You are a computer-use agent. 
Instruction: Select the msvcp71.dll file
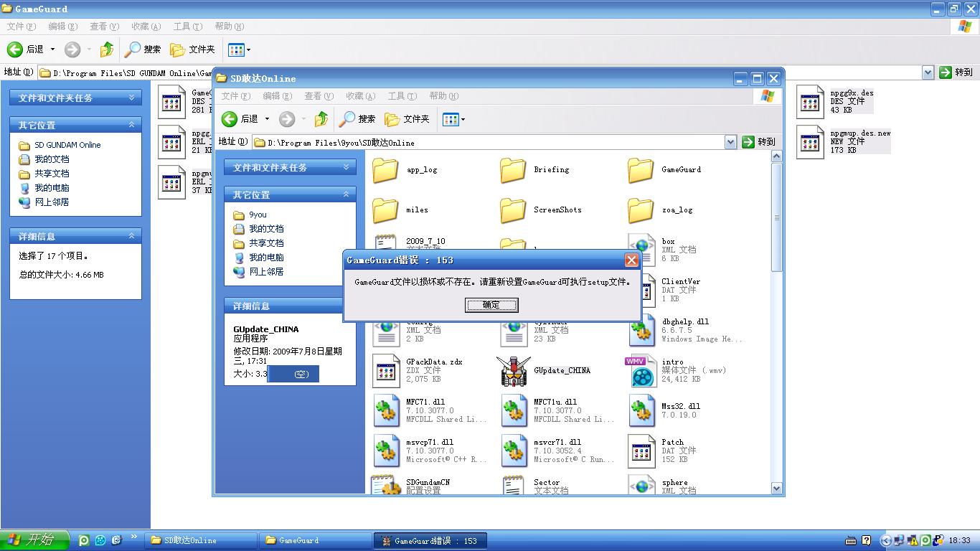coord(385,451)
